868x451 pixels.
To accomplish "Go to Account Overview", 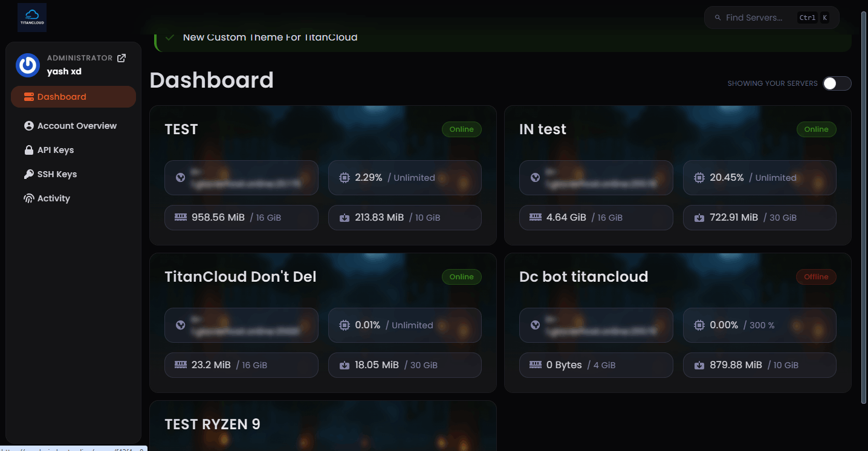I will tap(77, 126).
